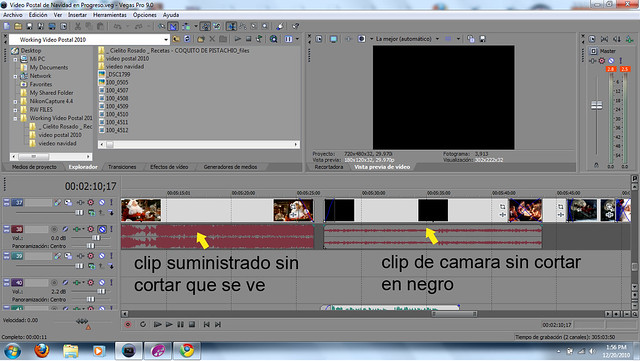Switch to the Medios de proyecto tab
This screenshot has width=640, height=361.
pyautogui.click(x=34, y=167)
